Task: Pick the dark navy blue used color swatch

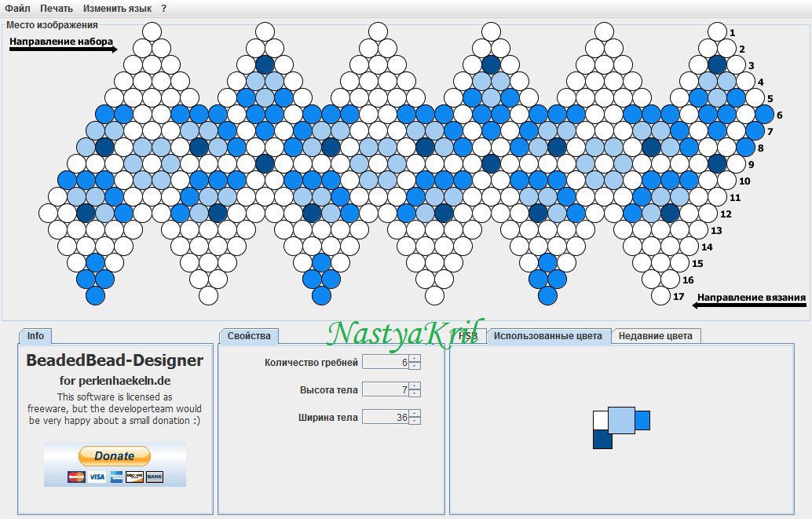Action: [x=602, y=440]
